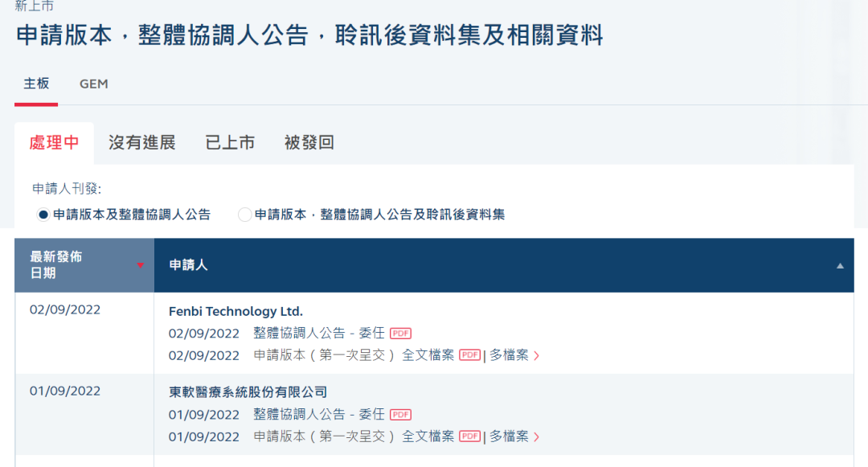Click the red sort arrow beside 最新發佈日期
868x467 pixels.
140,265
